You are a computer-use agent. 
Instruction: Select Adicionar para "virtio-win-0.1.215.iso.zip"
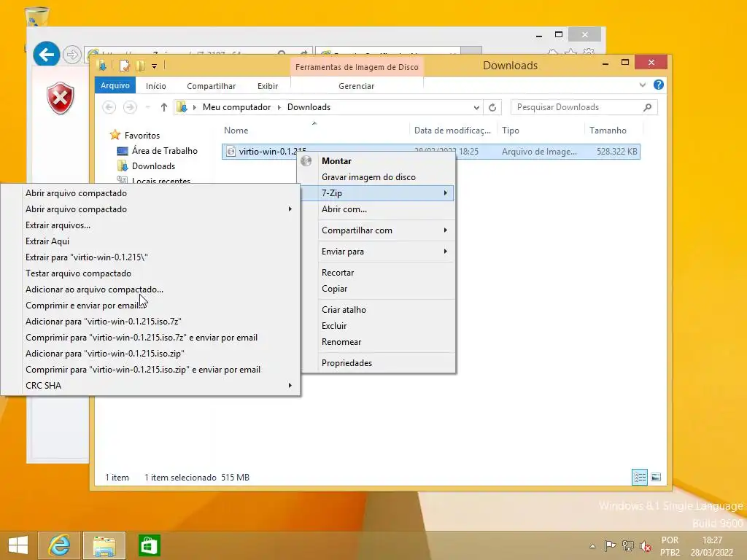tap(150, 354)
